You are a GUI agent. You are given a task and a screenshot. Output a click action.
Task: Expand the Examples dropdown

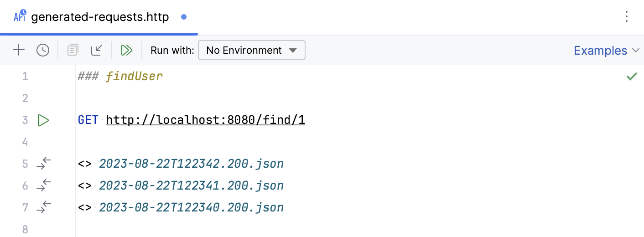click(x=606, y=51)
